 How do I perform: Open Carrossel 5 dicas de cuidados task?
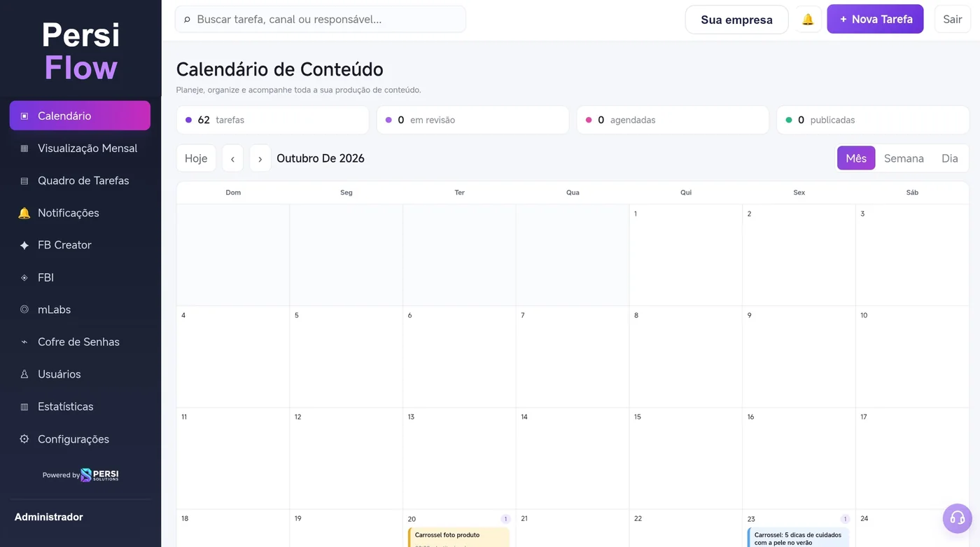pos(799,537)
